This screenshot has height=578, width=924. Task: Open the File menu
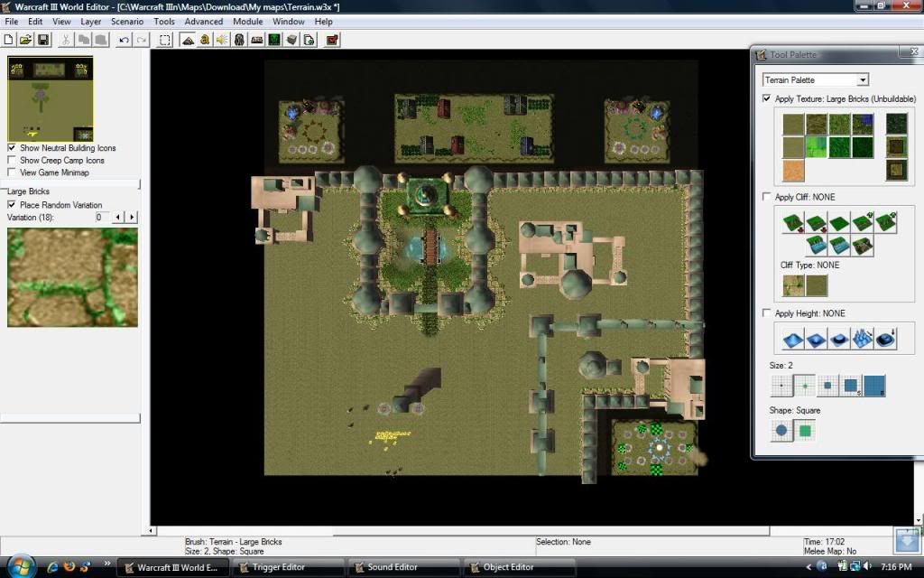pos(11,22)
